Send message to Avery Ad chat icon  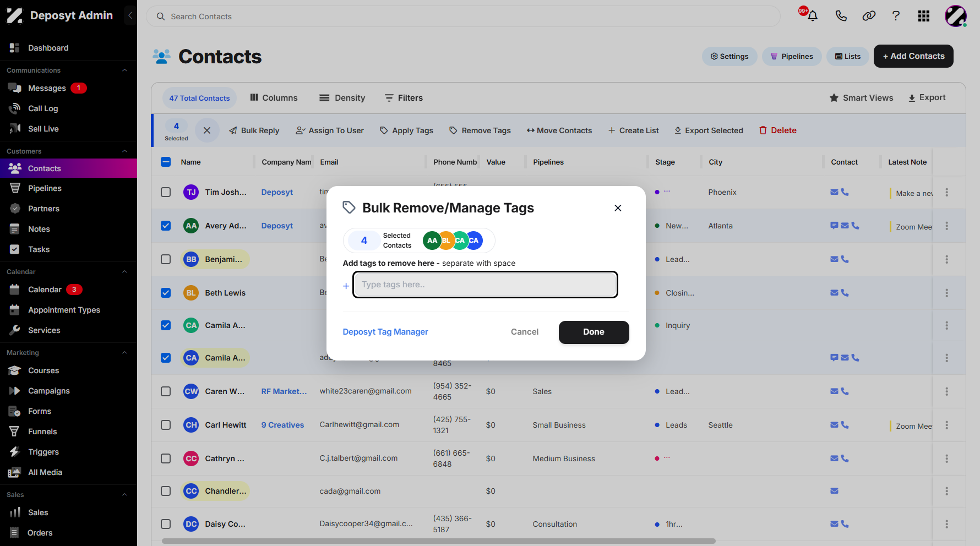(x=834, y=226)
